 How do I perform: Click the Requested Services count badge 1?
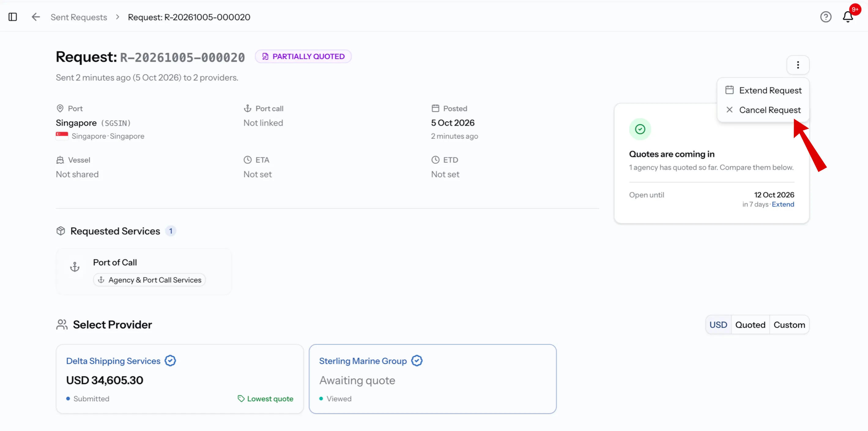(x=170, y=231)
